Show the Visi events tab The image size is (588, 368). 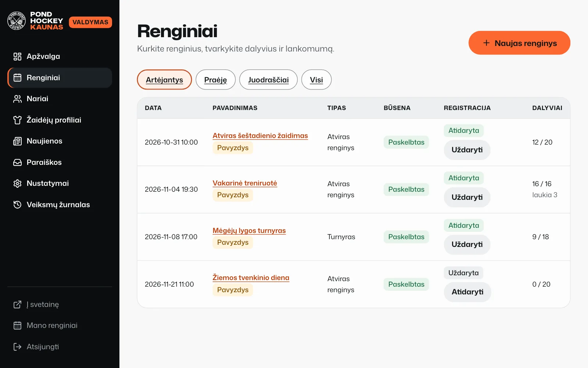[x=316, y=79]
